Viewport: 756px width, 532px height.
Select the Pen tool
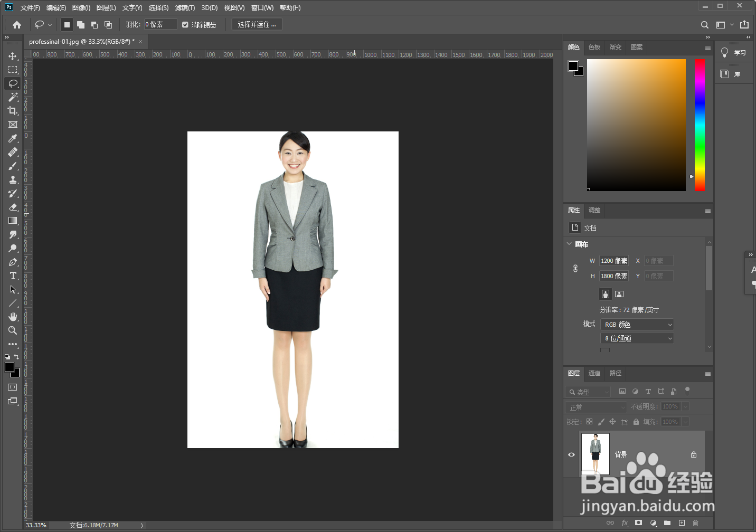[13, 262]
